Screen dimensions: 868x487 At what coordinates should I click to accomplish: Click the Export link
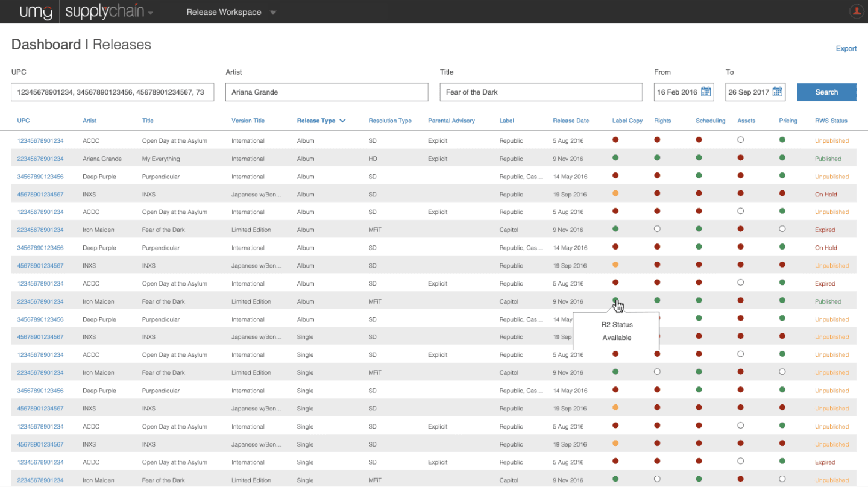point(846,49)
